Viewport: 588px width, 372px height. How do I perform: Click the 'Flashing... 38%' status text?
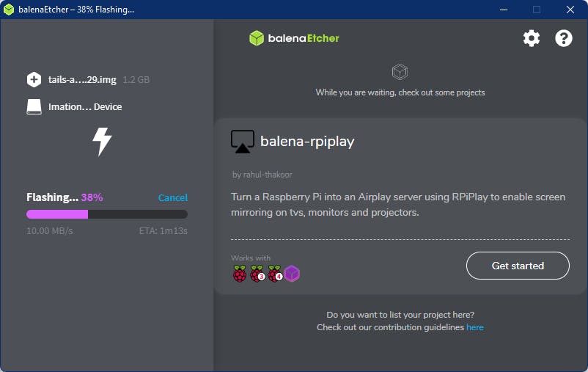(65, 197)
